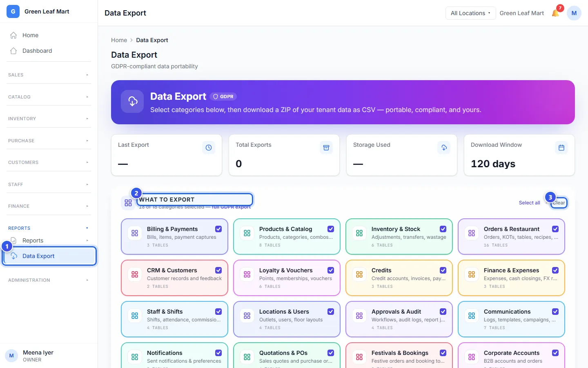Viewport: 588px width, 368px height.
Task: Uncheck the Orders & Restaurant checkbox
Action: pyautogui.click(x=555, y=229)
